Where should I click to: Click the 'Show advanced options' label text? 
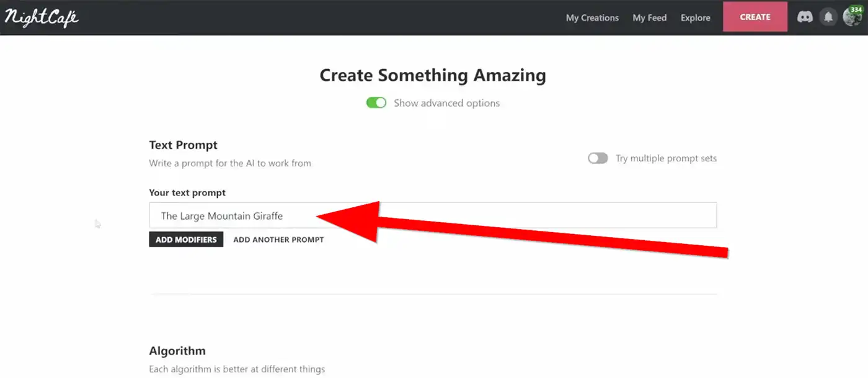click(x=446, y=103)
